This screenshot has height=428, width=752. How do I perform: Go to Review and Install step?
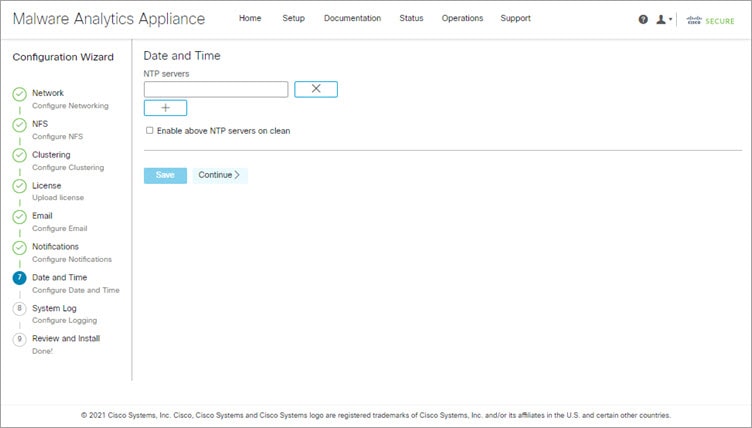click(66, 338)
